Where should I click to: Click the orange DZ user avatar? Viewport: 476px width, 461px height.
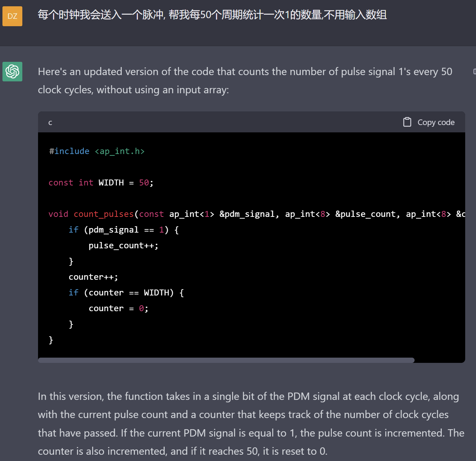(12, 16)
